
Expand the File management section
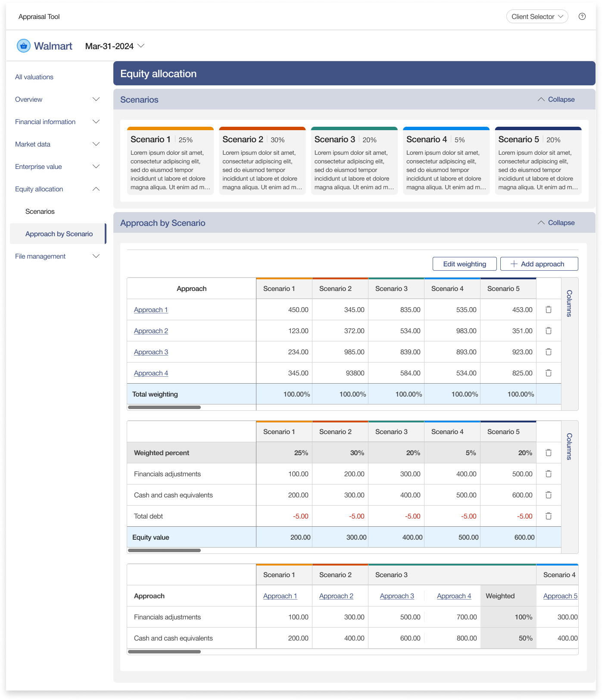(x=96, y=256)
